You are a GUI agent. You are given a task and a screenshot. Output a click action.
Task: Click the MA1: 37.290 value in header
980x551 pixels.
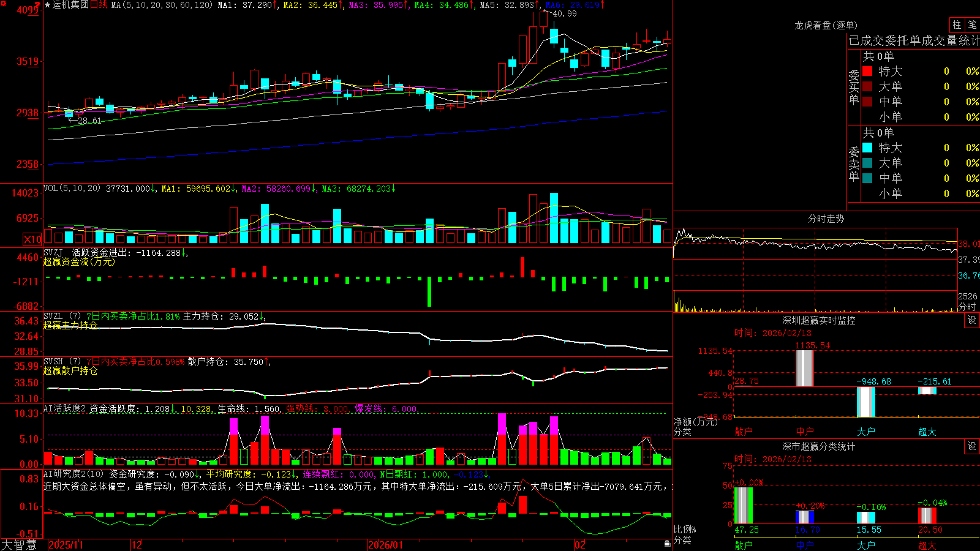(247, 5)
